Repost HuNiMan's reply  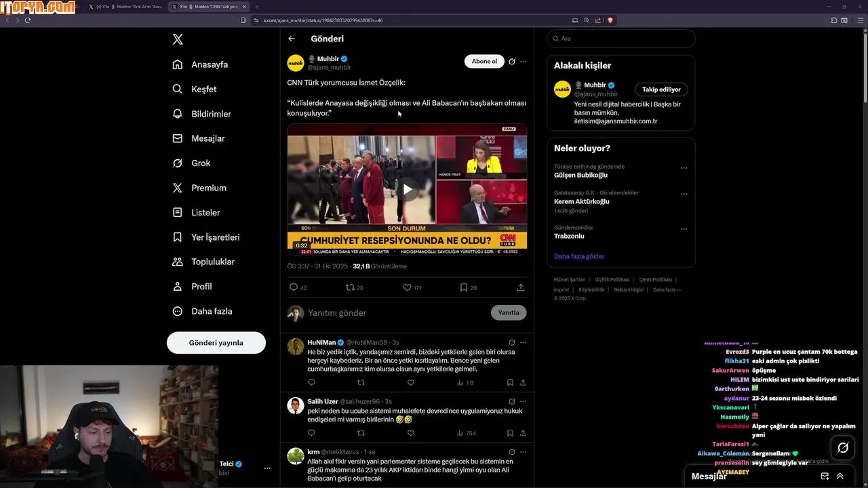click(361, 383)
